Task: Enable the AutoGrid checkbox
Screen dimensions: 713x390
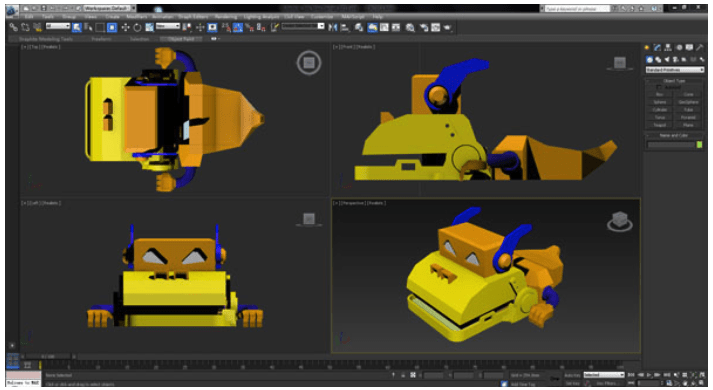Action: (658, 87)
